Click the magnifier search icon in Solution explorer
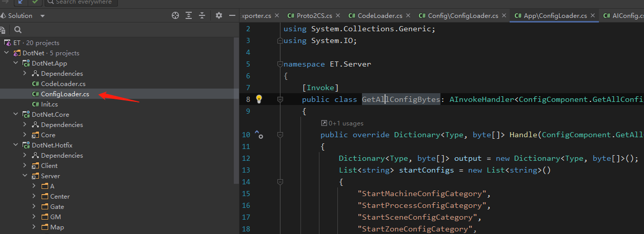 [x=18, y=30]
